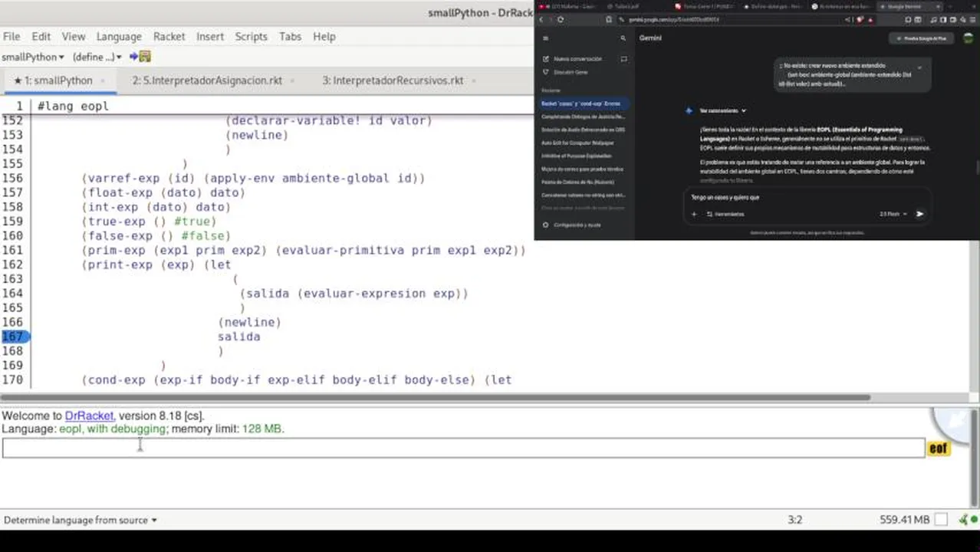Open the Tabs menu
Viewport: 980px width, 552px height.
[x=290, y=36]
